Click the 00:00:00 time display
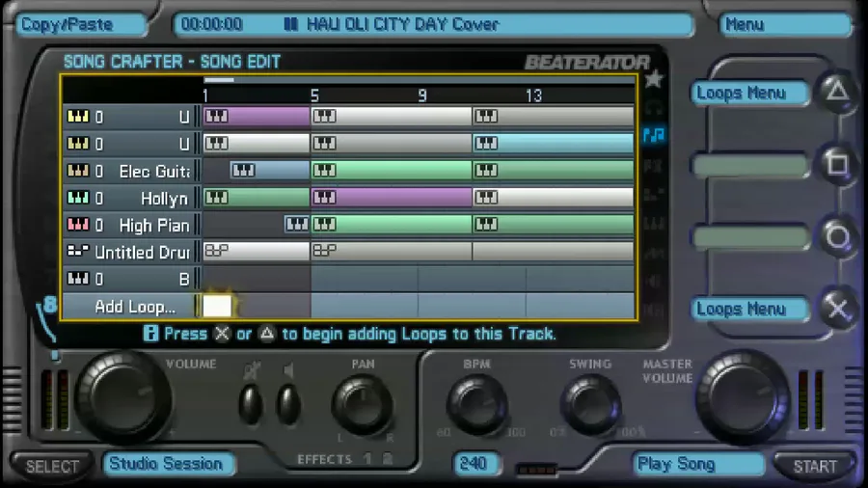 [211, 24]
